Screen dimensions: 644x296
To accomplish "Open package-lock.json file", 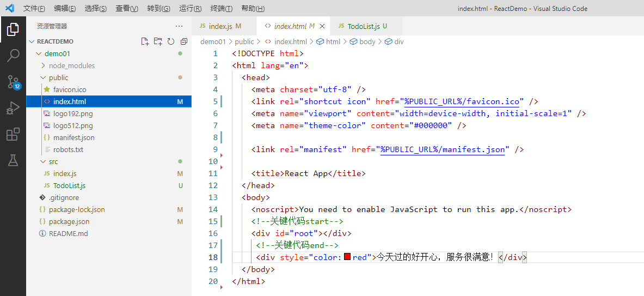I will (109, 210).
